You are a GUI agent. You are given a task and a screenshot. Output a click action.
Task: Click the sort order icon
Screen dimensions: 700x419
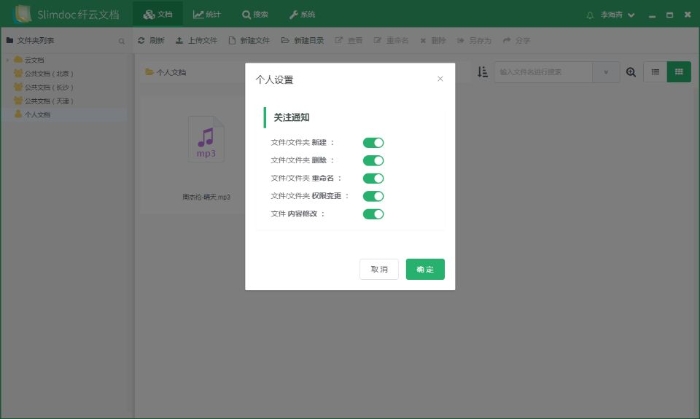482,72
